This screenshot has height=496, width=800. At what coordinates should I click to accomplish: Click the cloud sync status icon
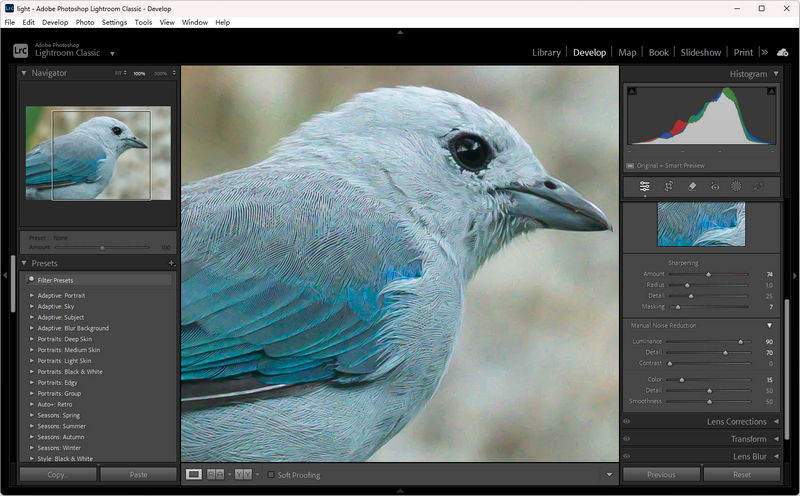point(782,52)
